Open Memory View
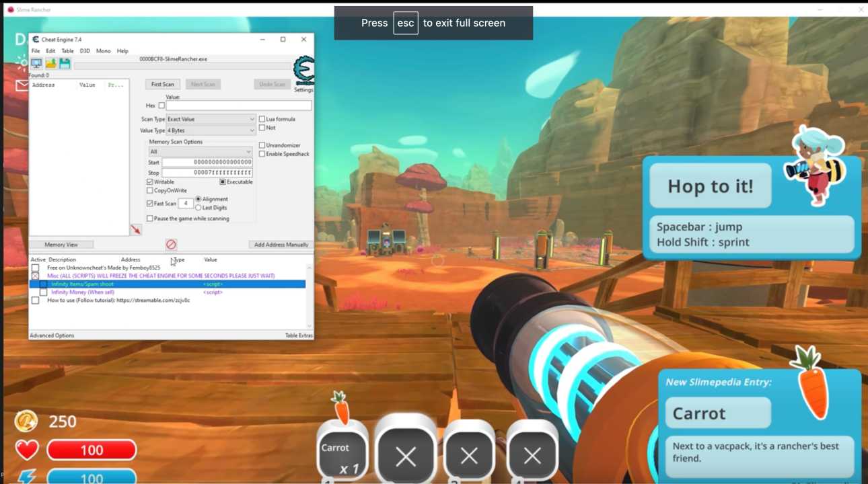The width and height of the screenshot is (868, 484). pos(61,245)
